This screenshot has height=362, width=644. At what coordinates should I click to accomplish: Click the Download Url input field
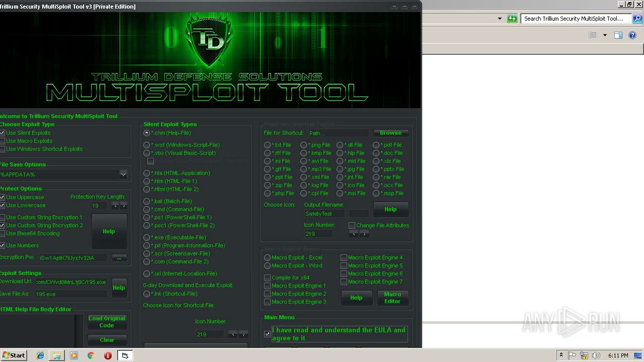tap(71, 282)
